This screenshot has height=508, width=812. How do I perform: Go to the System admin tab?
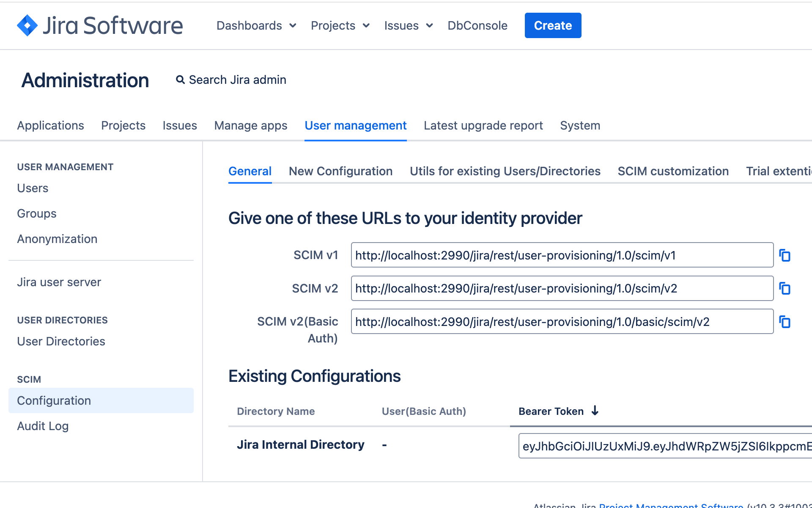580,125
